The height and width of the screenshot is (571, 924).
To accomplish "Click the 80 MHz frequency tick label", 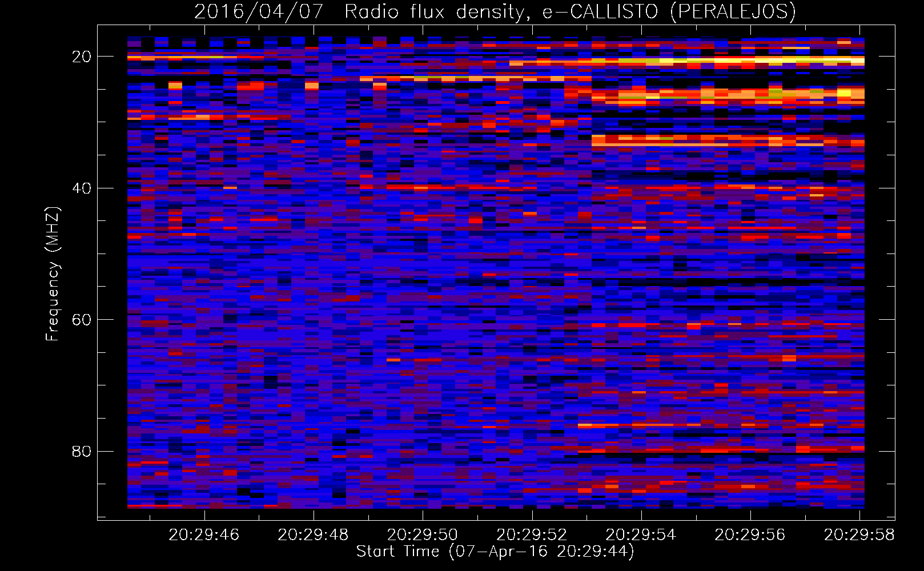I will [x=82, y=451].
